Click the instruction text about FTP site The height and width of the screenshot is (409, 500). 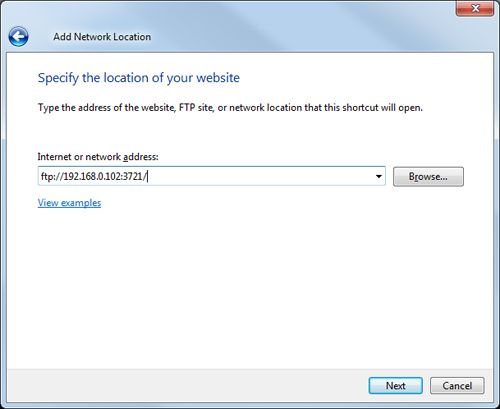[x=230, y=108]
